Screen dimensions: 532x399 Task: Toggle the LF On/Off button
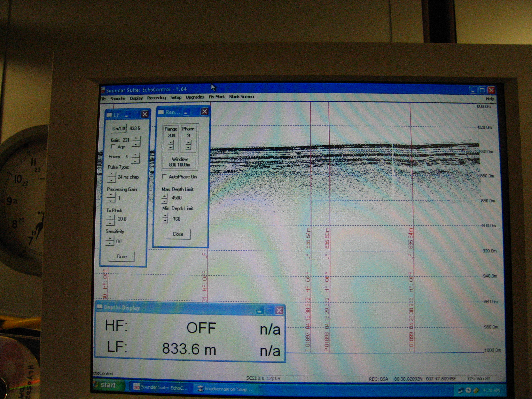[119, 128]
